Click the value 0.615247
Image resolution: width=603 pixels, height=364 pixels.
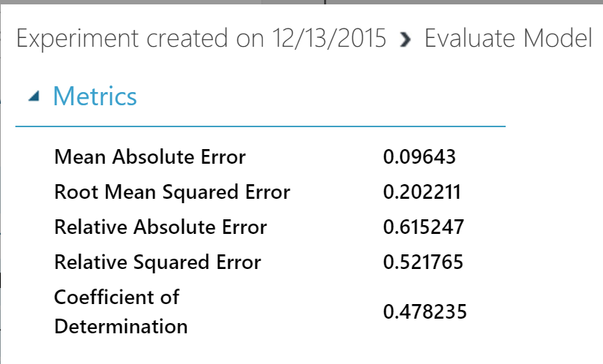click(423, 227)
